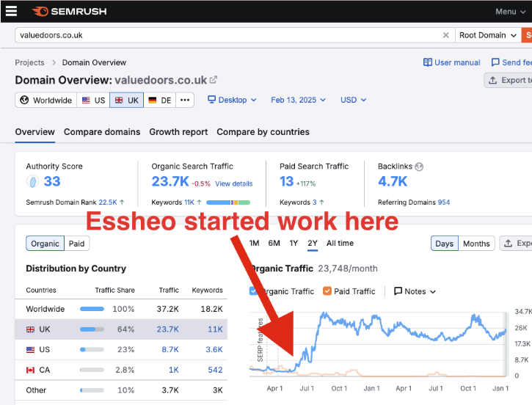Toggle the Paid Traffic checkbox
Image resolution: width=532 pixels, height=405 pixels.
click(x=327, y=291)
